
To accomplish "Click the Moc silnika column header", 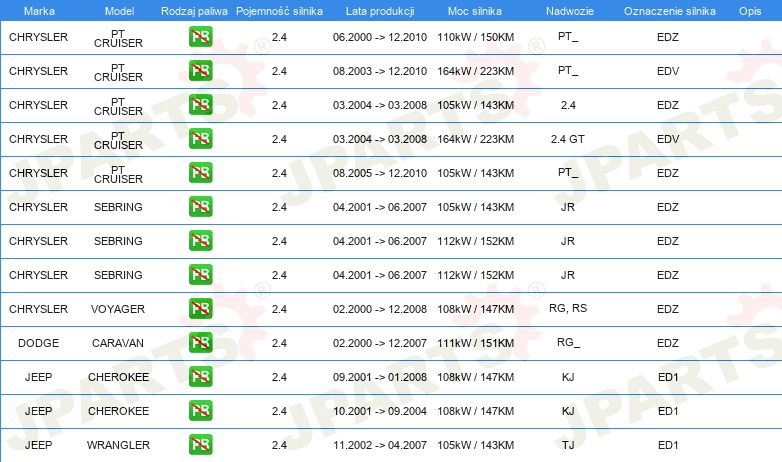I will coord(475,11).
